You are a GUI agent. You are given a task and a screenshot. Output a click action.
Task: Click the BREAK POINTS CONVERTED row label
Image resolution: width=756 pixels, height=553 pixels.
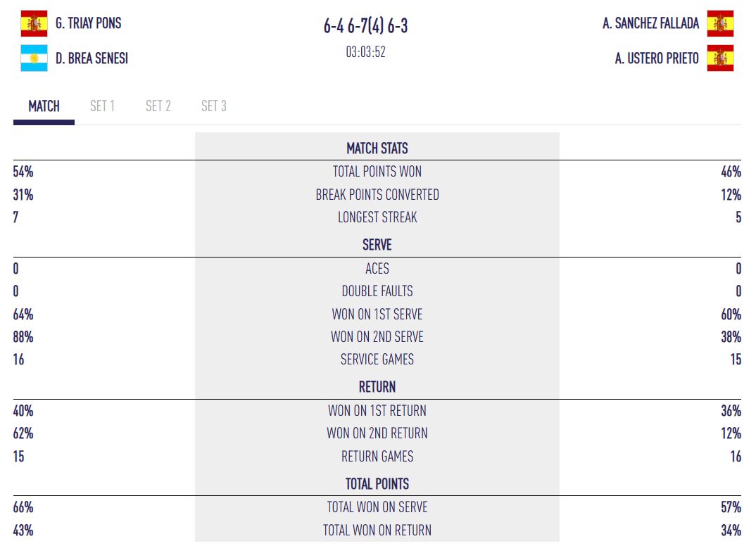377,195
